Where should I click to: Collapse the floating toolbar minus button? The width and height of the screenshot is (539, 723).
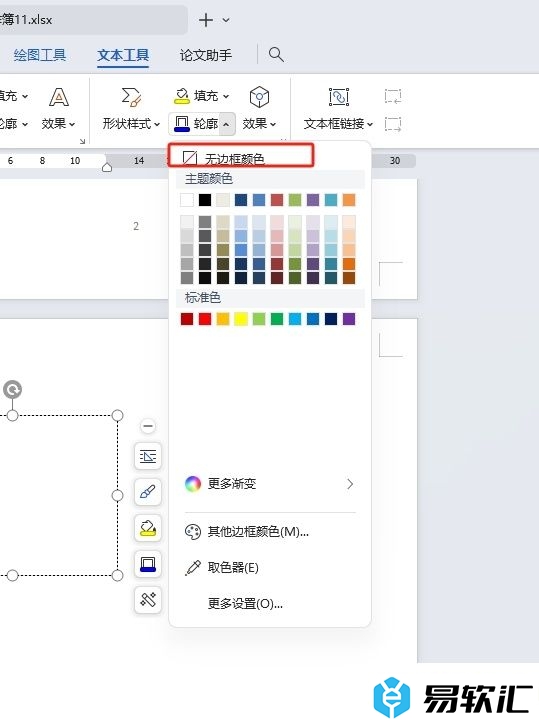[x=148, y=426]
